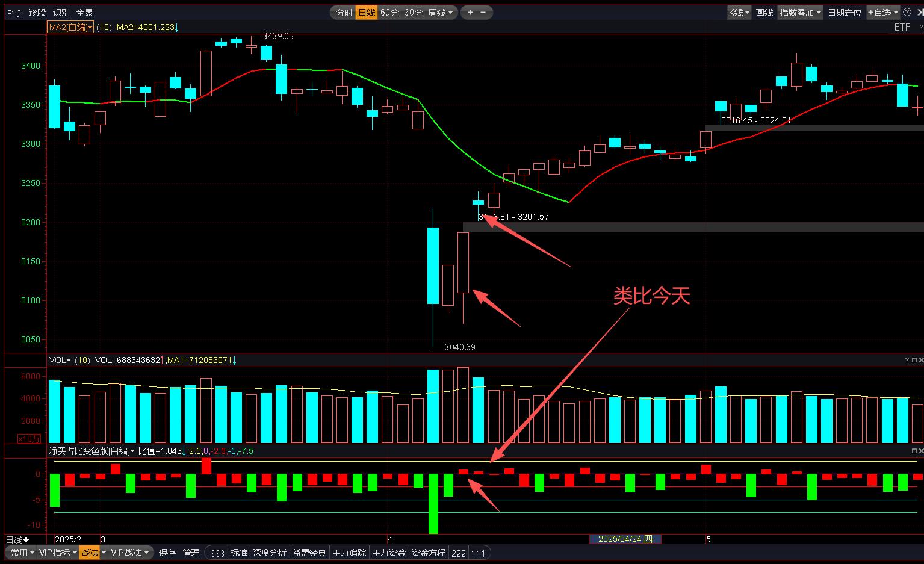This screenshot has height=564, width=924.
Task: Open the 主力追踪 indicator tab
Action: point(349,553)
